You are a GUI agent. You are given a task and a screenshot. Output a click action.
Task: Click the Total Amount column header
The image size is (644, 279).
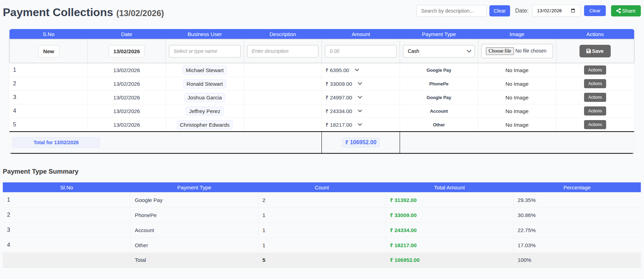(x=449, y=188)
